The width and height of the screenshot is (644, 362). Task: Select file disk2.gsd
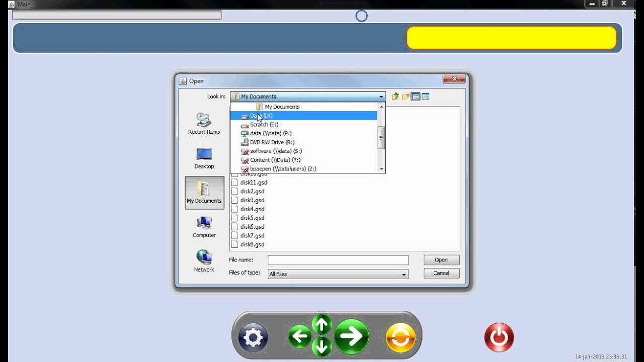248,192
